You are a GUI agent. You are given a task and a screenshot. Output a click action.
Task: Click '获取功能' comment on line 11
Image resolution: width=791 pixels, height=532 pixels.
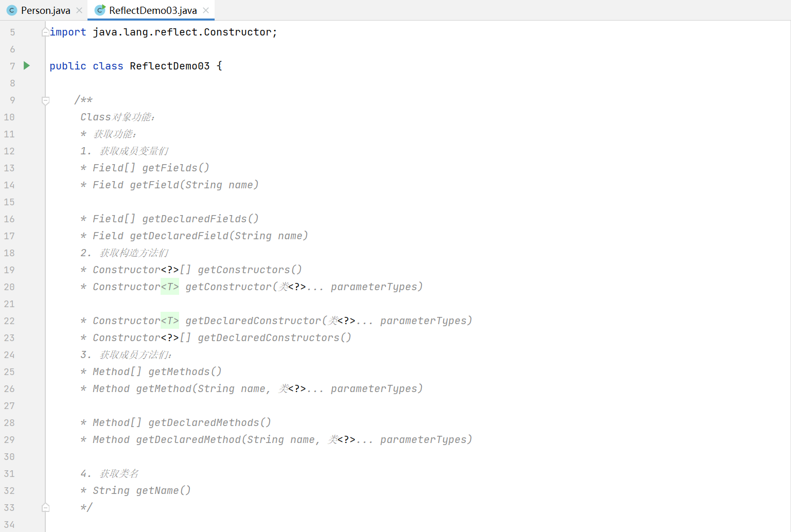[113, 134]
